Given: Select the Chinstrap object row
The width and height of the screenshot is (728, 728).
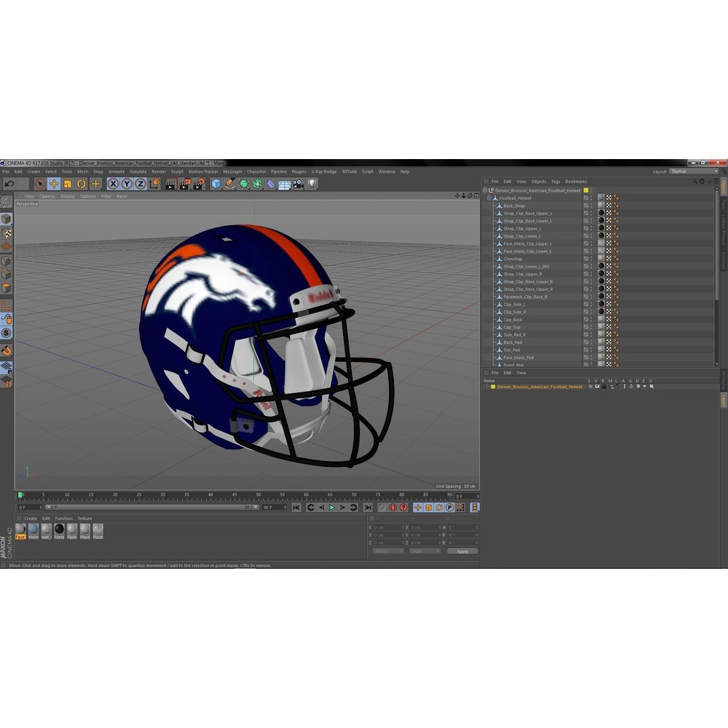Looking at the screenshot, I should (512, 259).
